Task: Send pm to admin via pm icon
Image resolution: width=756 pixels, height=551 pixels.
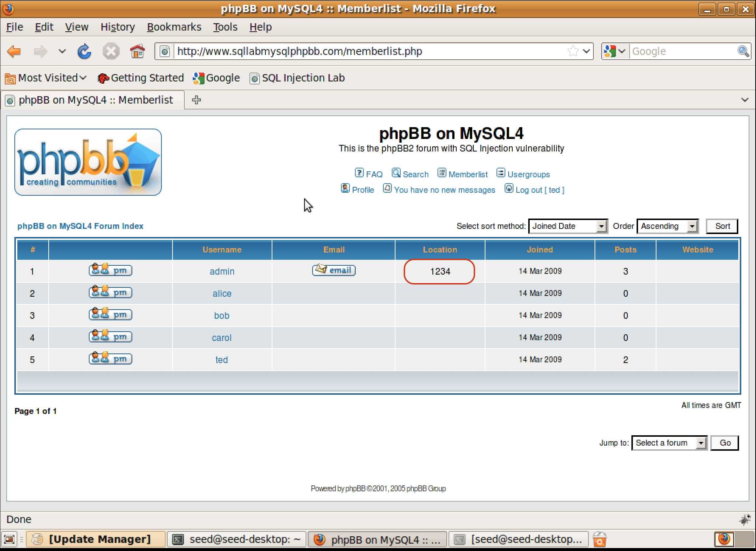Action: click(110, 270)
